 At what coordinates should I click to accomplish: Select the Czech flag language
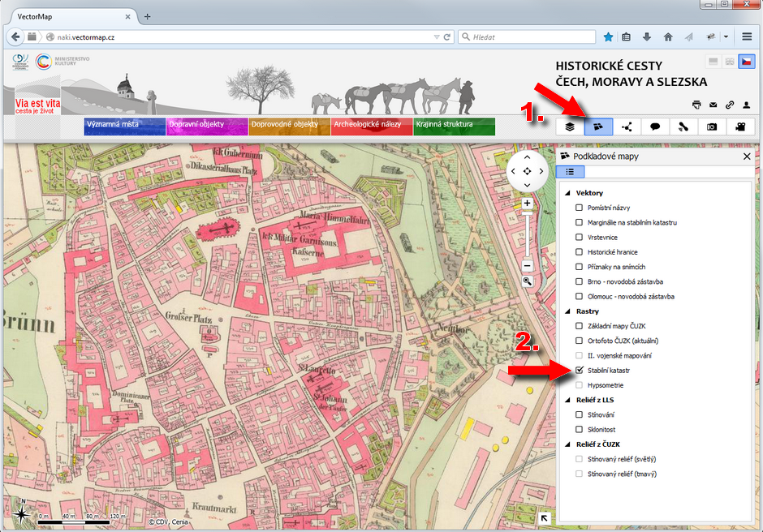[746, 62]
